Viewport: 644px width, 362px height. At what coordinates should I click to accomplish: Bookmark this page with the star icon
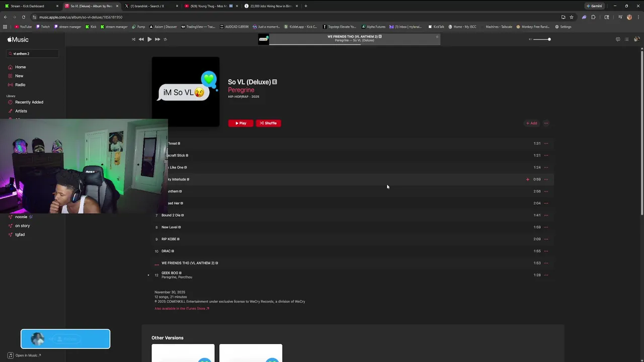pyautogui.click(x=572, y=17)
